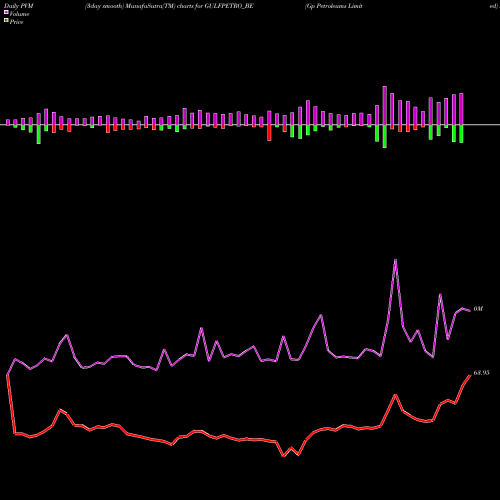Click the magenta Volume legend swatch
This screenshot has height=500, width=500.
tap(6, 13)
